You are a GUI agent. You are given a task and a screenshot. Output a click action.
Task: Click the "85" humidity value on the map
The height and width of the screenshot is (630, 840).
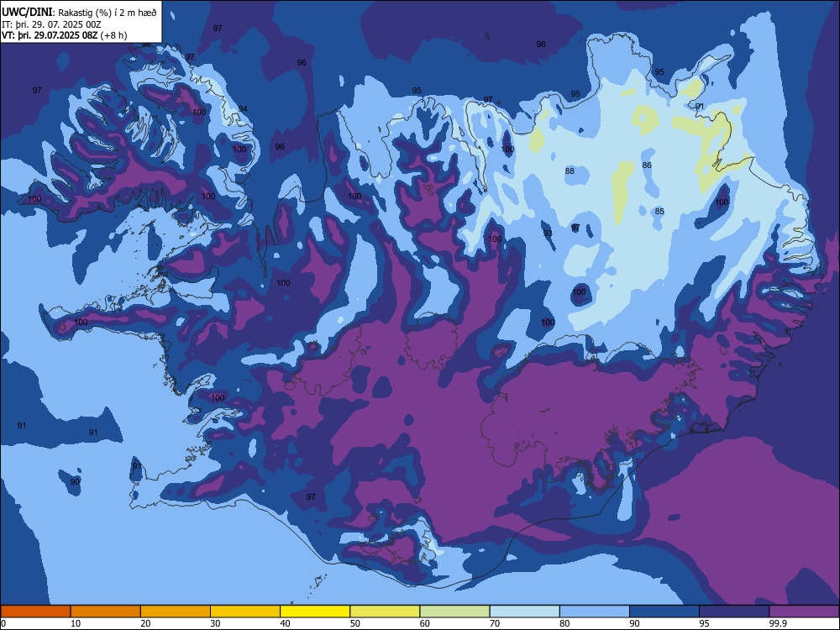pyautogui.click(x=659, y=211)
